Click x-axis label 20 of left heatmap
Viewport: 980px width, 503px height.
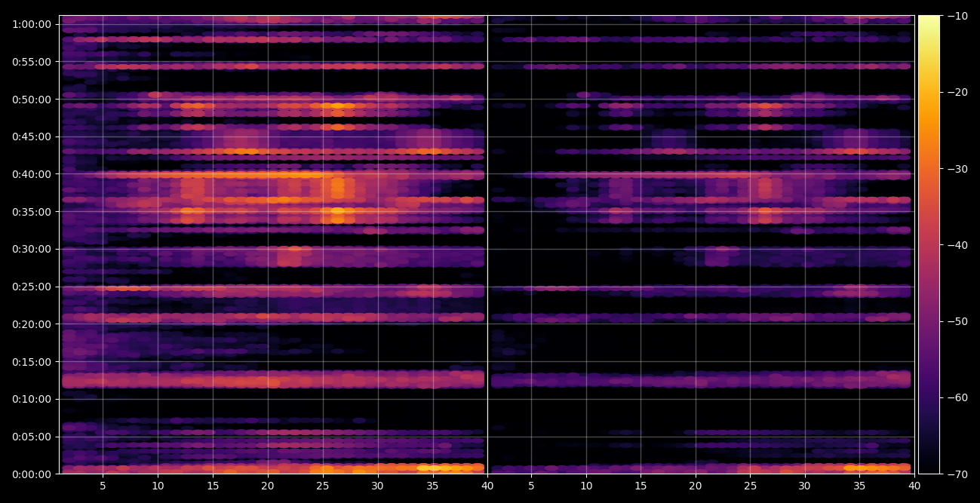point(268,486)
